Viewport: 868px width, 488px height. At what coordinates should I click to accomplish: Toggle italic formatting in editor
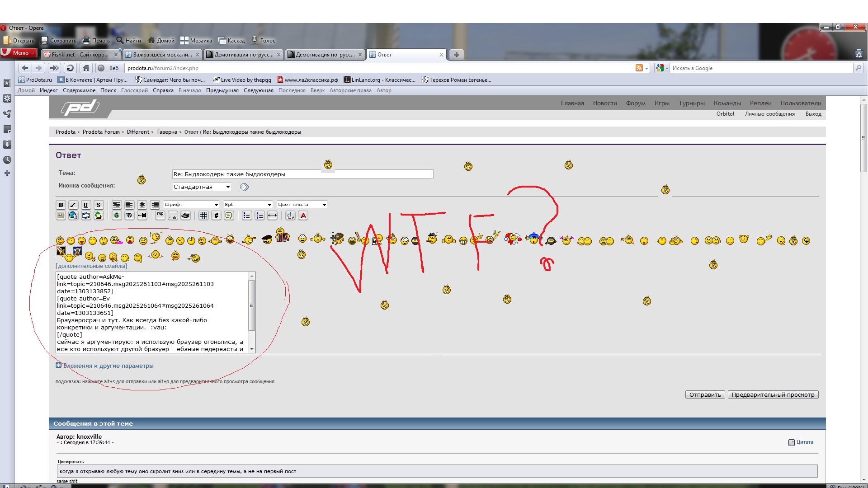click(x=73, y=205)
